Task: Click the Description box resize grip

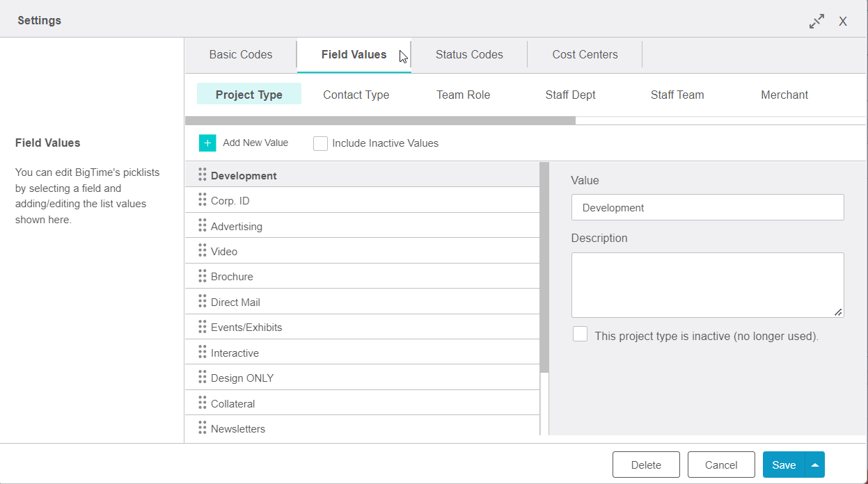Action: click(x=838, y=312)
